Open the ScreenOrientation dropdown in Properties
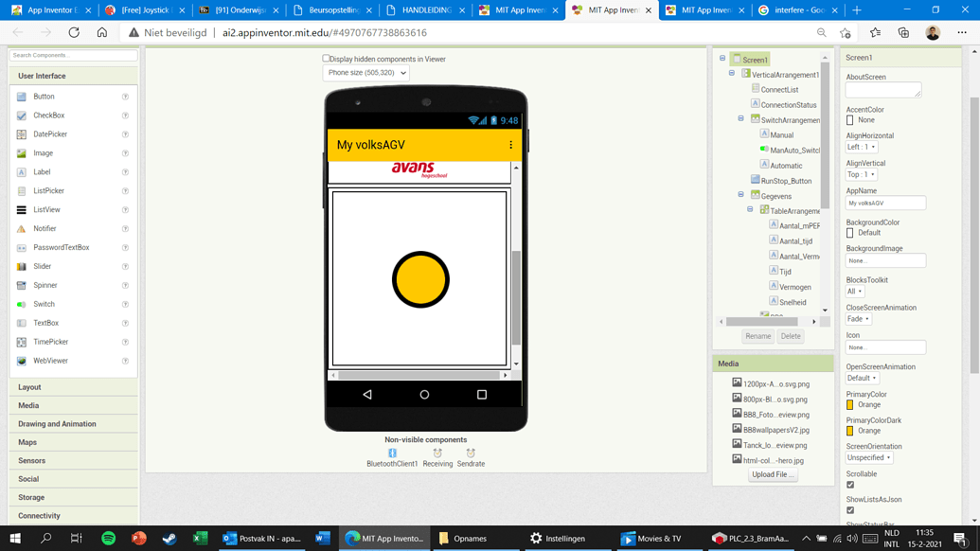 point(868,457)
